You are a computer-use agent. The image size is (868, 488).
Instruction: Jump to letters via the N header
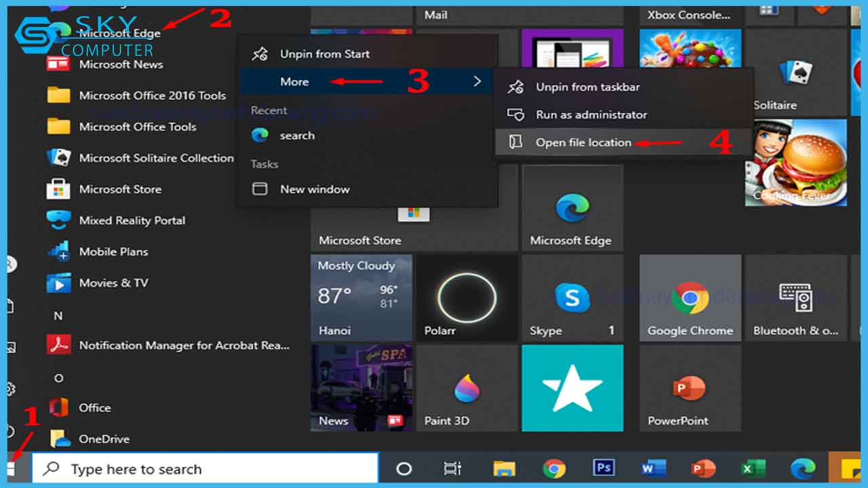(58, 315)
